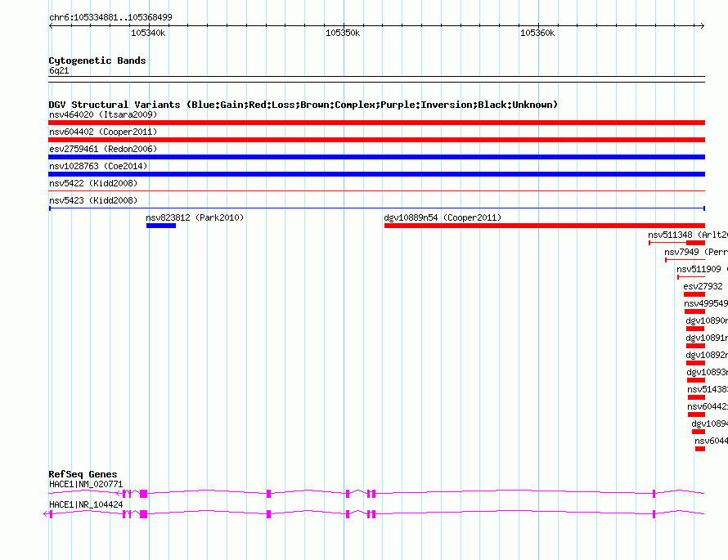Select the short blue bar under nsv823812
Image resolution: width=728 pixels, height=560 pixels.
161,226
